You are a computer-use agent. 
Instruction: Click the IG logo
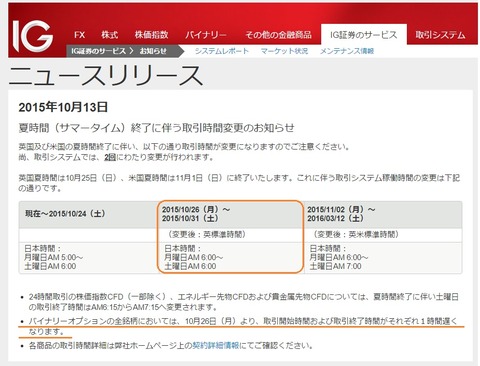tap(33, 36)
